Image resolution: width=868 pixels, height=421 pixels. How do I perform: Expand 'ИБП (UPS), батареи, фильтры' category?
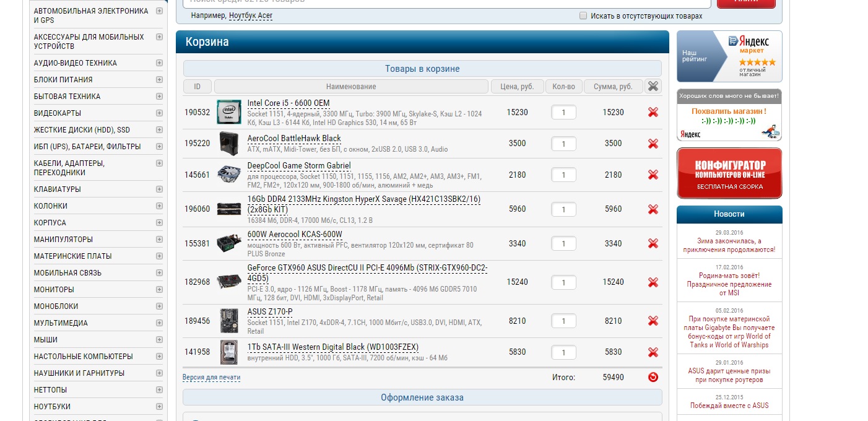coord(159,147)
